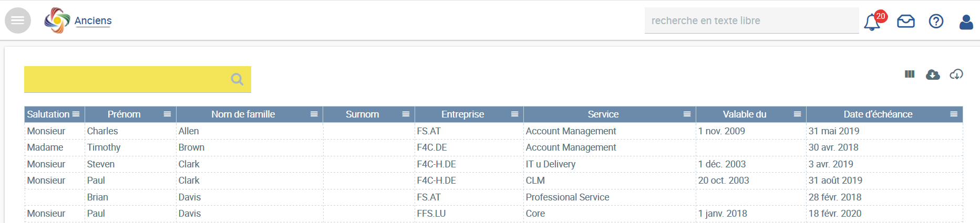Open notifications bell with 20 alerts
The image size is (980, 223).
point(872,22)
